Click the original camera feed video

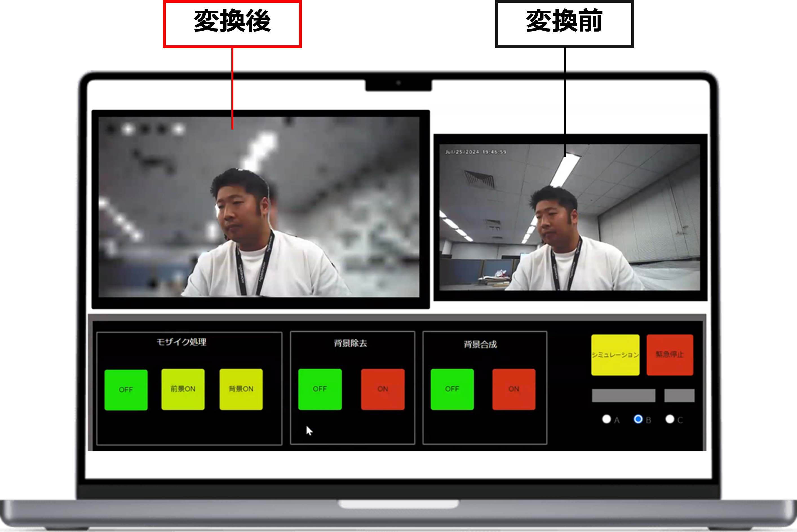(x=569, y=217)
